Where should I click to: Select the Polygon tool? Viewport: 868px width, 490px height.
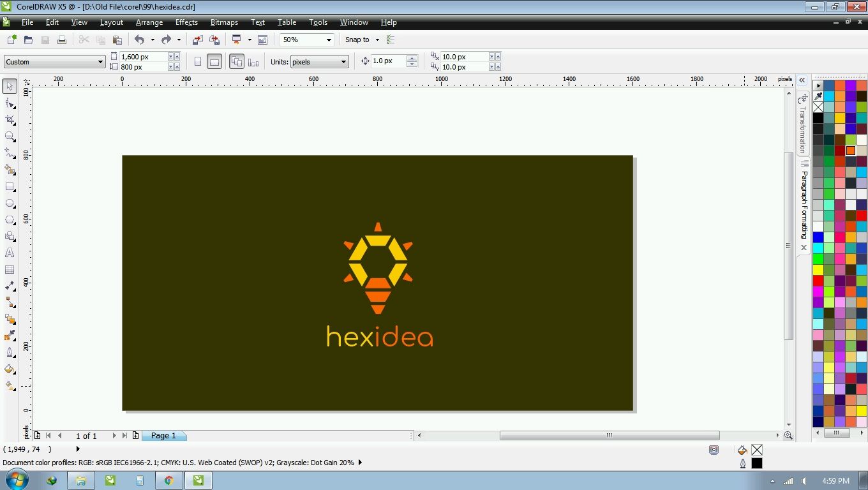tap(10, 220)
